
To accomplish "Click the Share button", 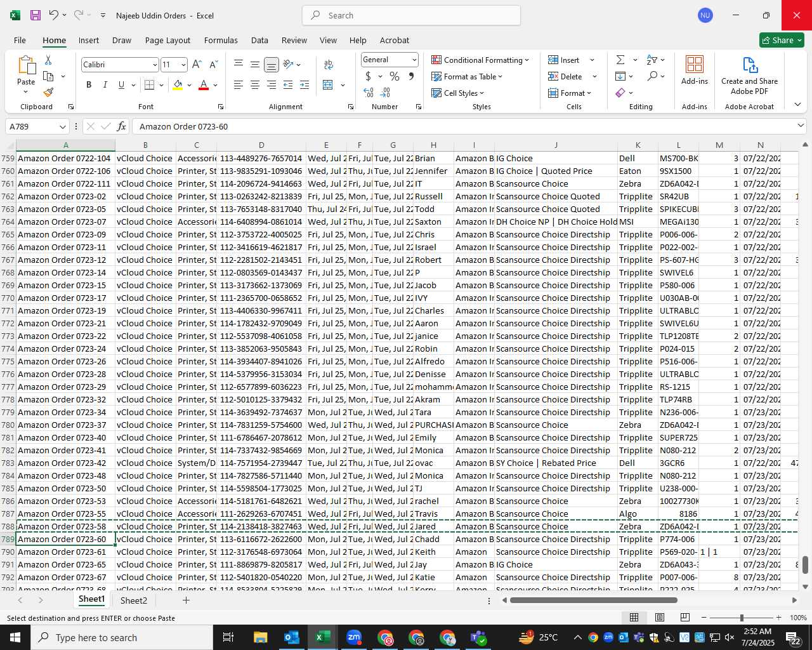I will (x=782, y=40).
